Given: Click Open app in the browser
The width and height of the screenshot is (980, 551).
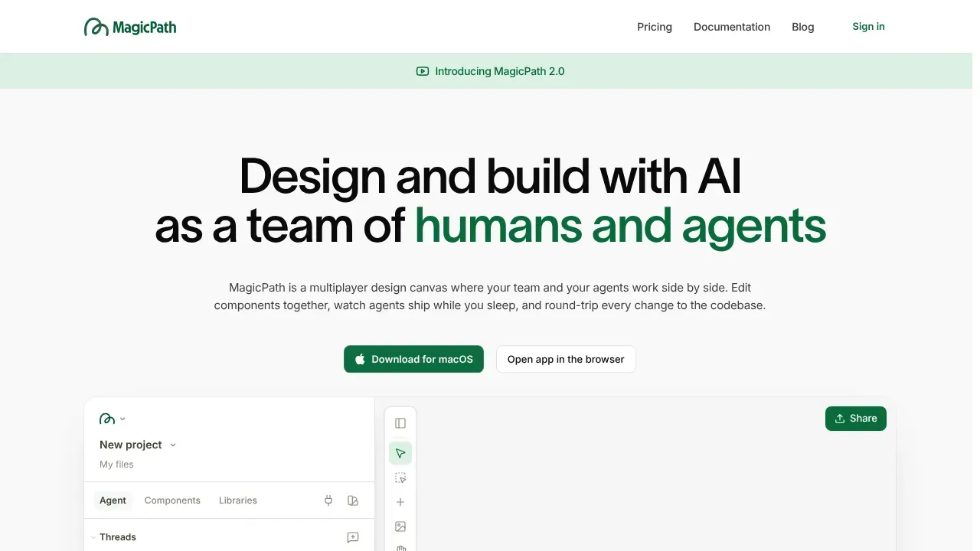Looking at the screenshot, I should click(x=566, y=359).
